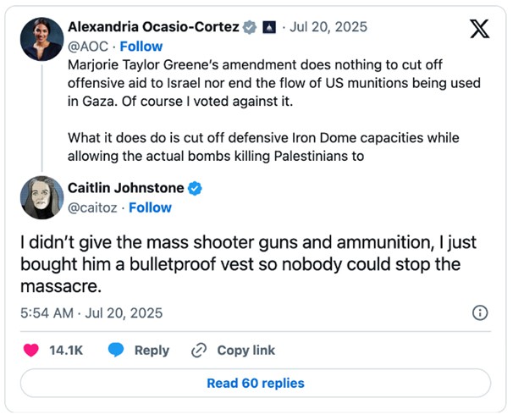Click the Read 60 replies button

click(256, 383)
